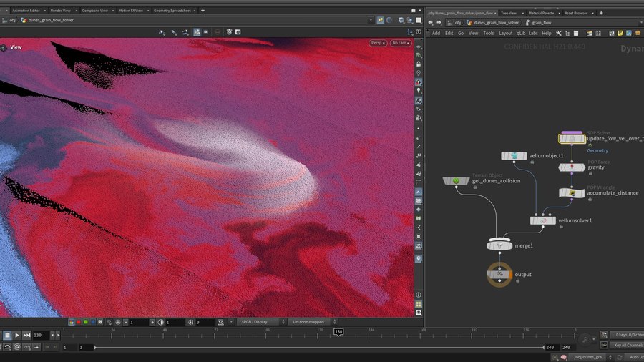Click dunes_grain_flow_solver in network path bar
This screenshot has width=644, height=362.
click(x=497, y=22)
